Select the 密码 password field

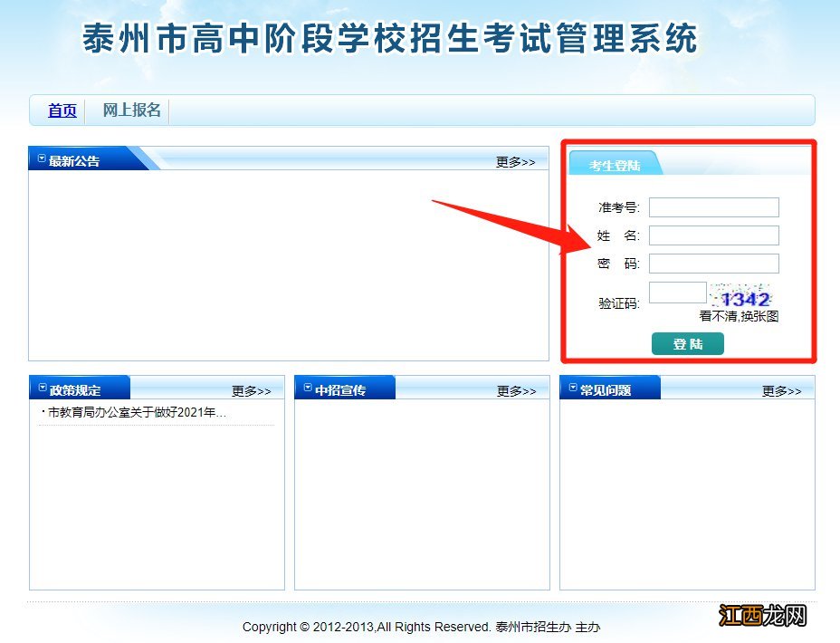(x=713, y=264)
